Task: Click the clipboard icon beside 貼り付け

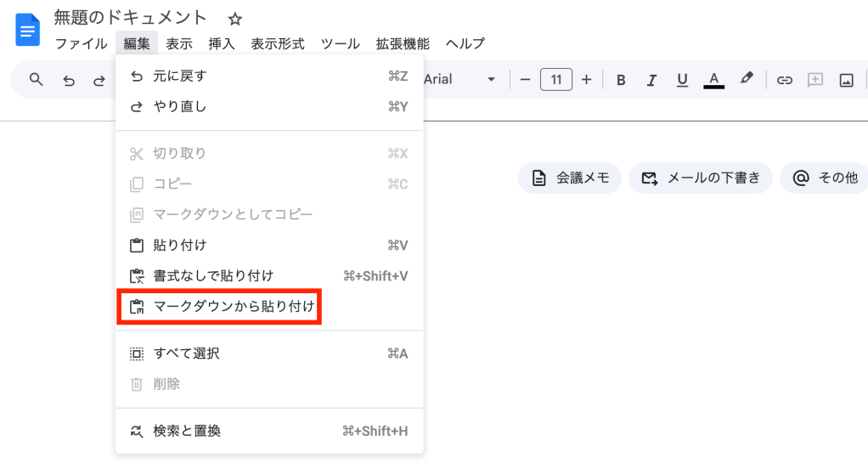Action: coord(136,246)
